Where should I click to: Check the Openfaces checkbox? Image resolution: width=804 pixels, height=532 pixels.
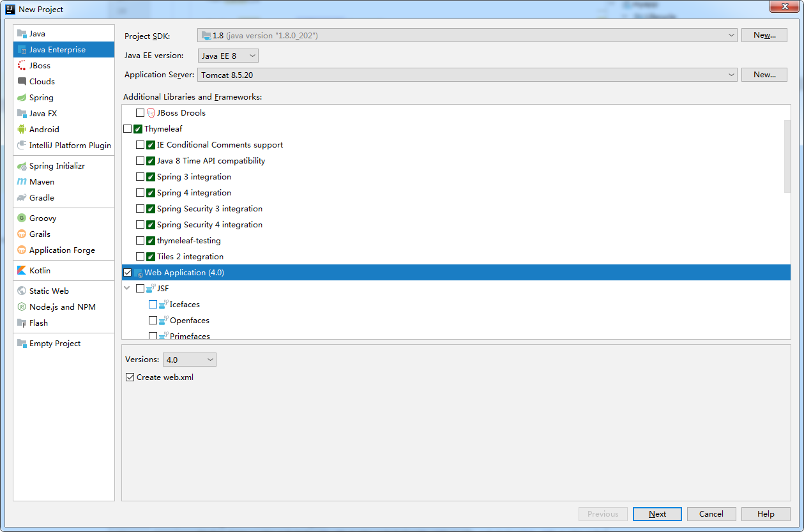153,320
